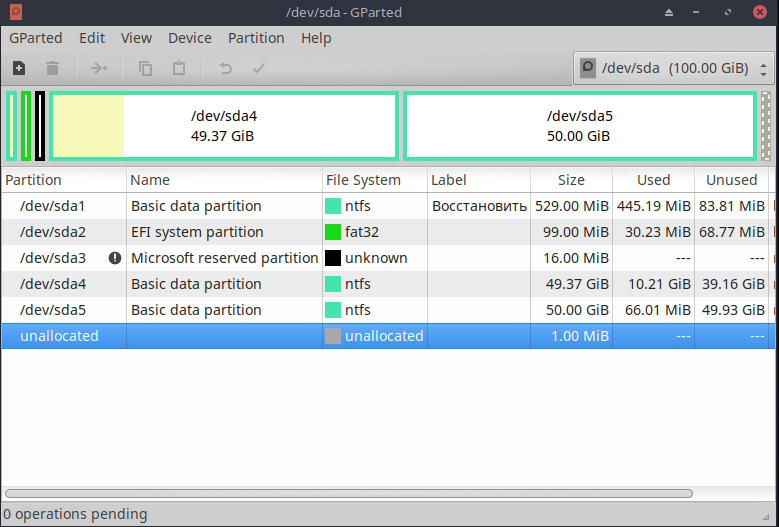Open the Partition menu

click(256, 38)
